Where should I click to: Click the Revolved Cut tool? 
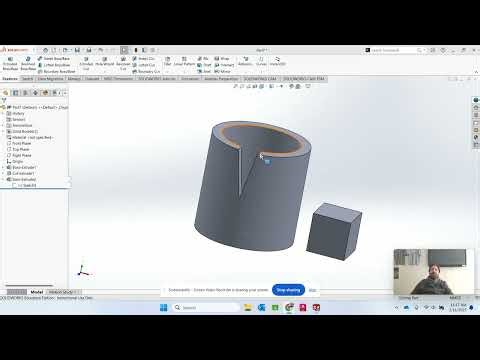tap(123, 63)
